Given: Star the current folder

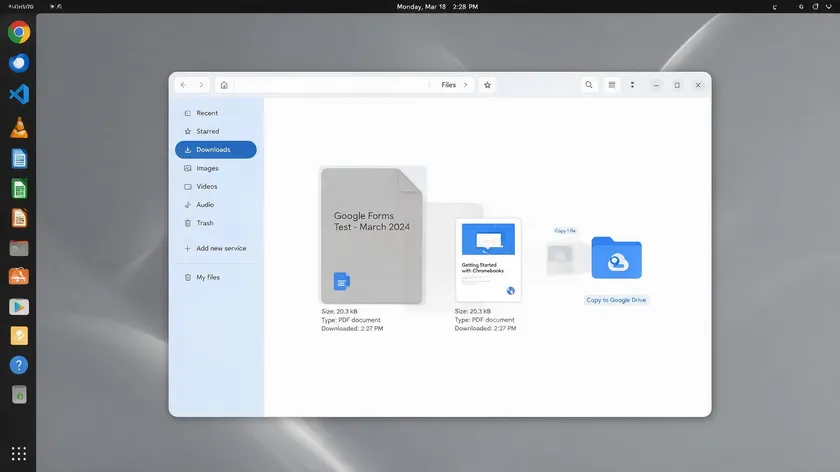Looking at the screenshot, I should pyautogui.click(x=488, y=85).
